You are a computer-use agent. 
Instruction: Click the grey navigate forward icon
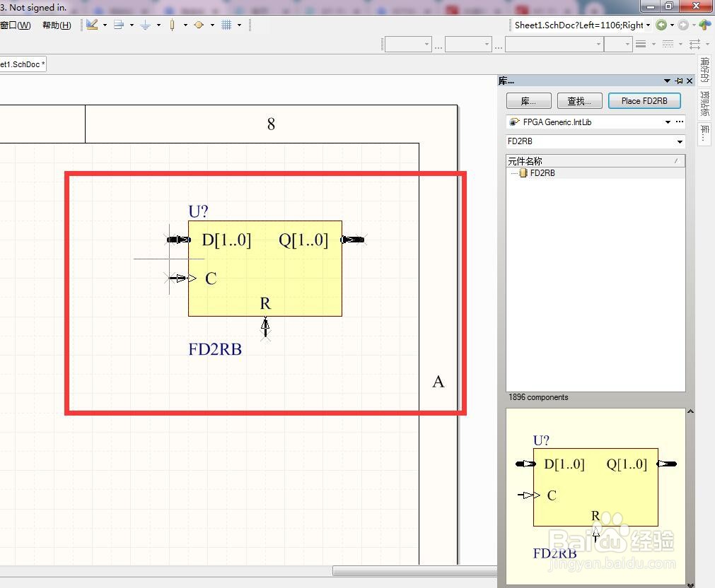coord(683,25)
